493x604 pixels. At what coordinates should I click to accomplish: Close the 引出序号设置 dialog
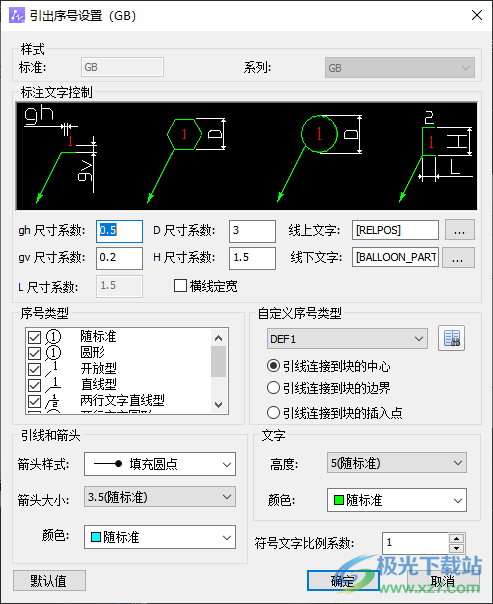pyautogui.click(x=477, y=15)
